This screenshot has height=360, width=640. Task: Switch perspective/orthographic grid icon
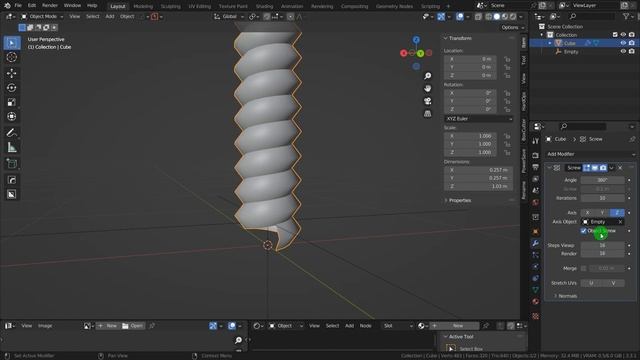point(427,113)
